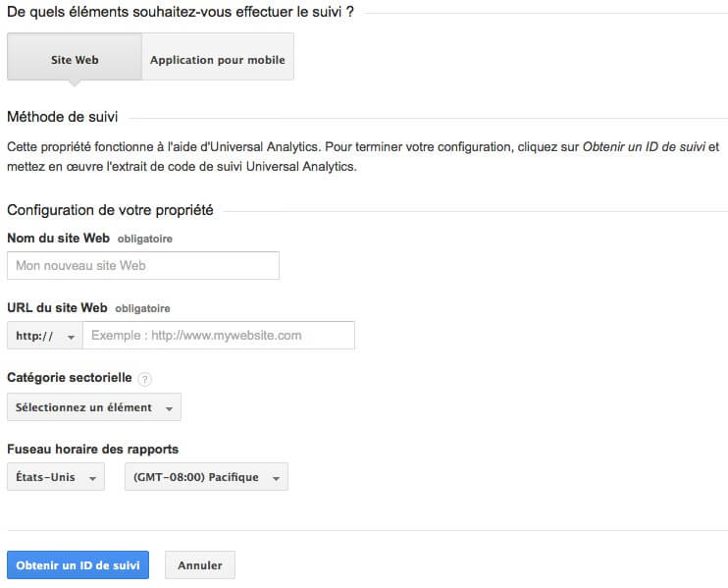The width and height of the screenshot is (728, 588).
Task: Click the Catégorie sectorielle help question mark icon
Action: 145,379
